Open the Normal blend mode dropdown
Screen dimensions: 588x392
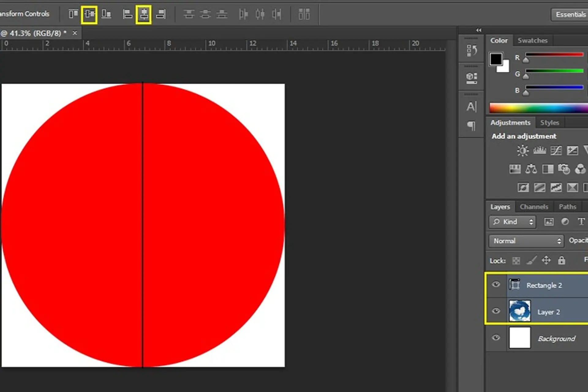(x=526, y=241)
